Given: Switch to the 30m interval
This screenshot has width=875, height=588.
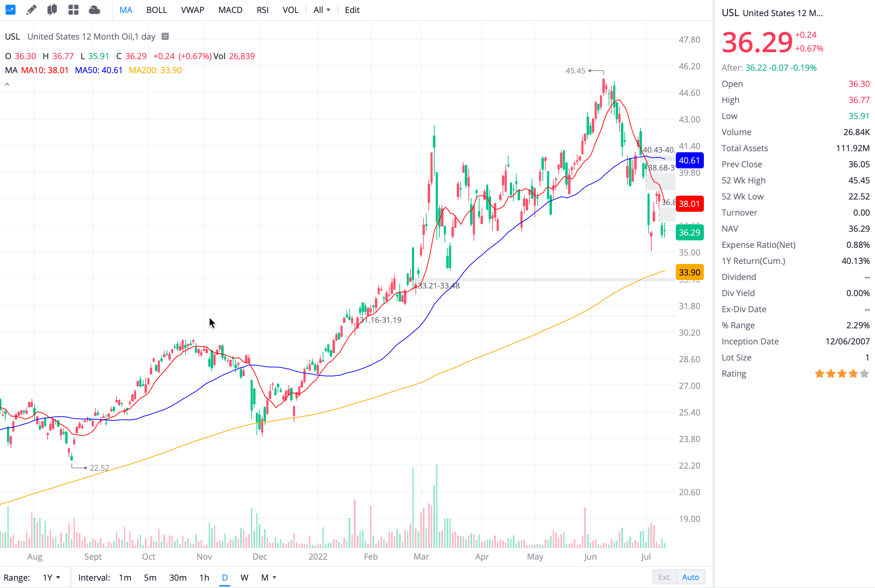Looking at the screenshot, I should 178,577.
